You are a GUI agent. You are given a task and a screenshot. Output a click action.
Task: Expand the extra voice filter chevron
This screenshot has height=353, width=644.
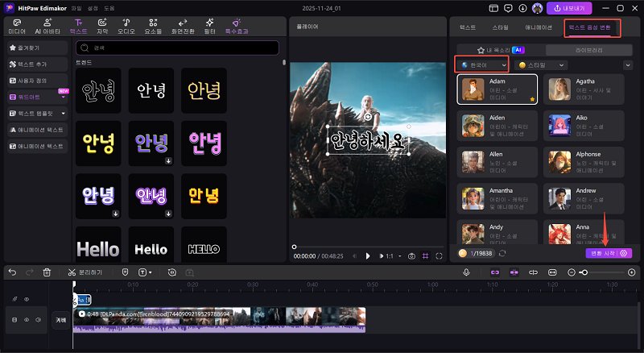click(x=628, y=65)
